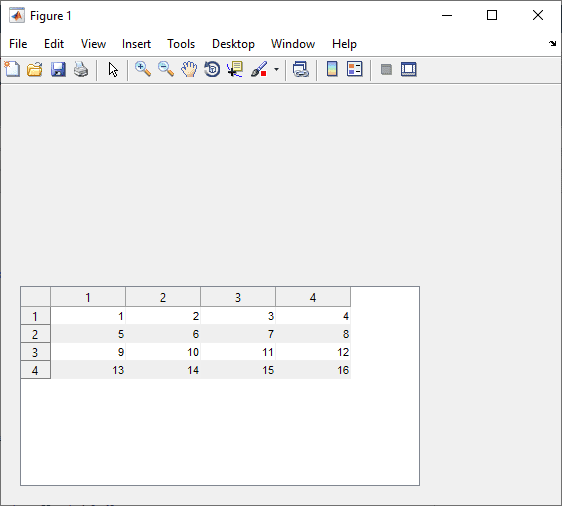
Task: Dock figure using corner arrow
Action: [552, 43]
